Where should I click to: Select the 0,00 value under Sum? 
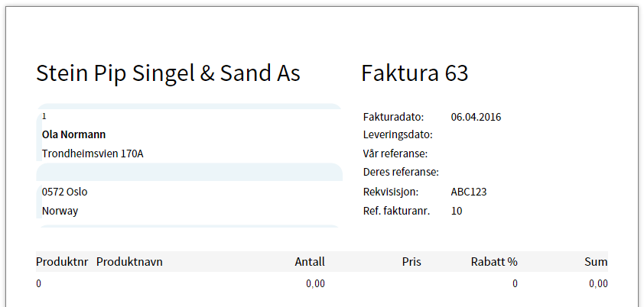[598, 283]
